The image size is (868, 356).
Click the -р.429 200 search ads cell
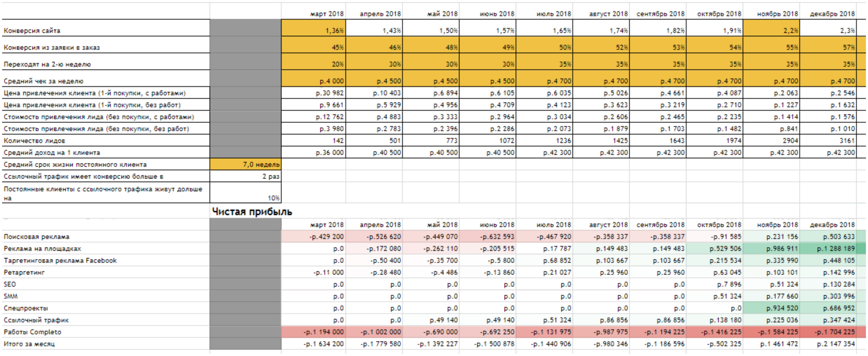click(313, 237)
